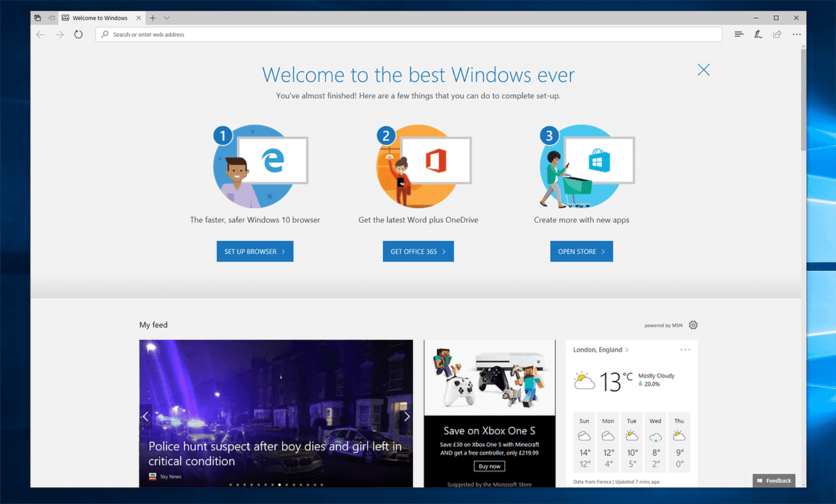This screenshot has width=836, height=504.
Task: Click the SET UP BROWSER button
Action: (x=254, y=251)
